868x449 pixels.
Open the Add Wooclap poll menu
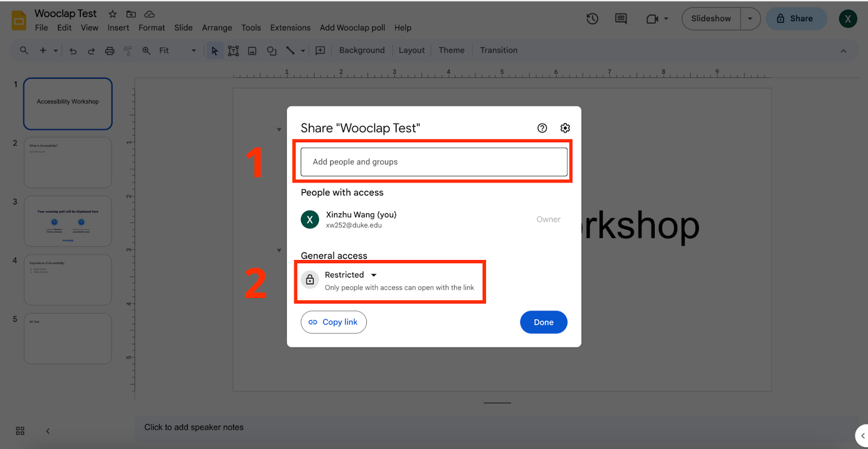coord(353,28)
